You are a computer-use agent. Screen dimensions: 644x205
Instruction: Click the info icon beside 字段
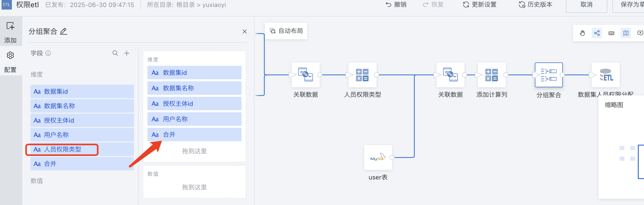[48, 53]
